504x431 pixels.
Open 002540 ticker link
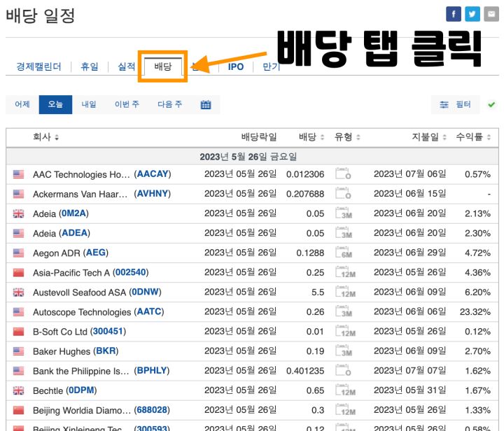coord(130,272)
